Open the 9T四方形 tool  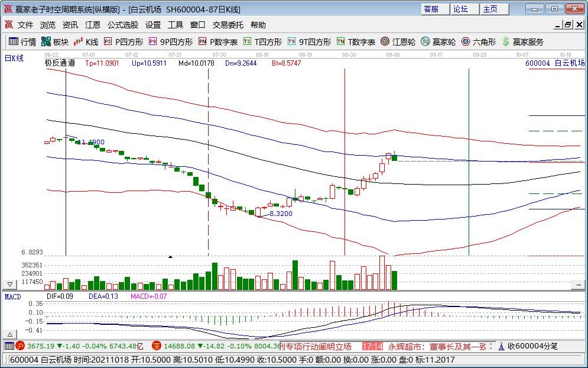(x=310, y=41)
